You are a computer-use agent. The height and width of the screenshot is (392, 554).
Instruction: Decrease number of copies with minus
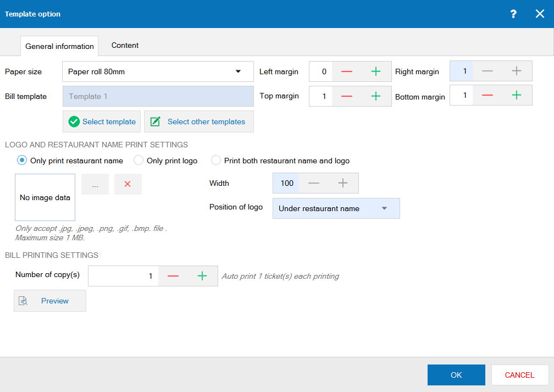(x=173, y=276)
